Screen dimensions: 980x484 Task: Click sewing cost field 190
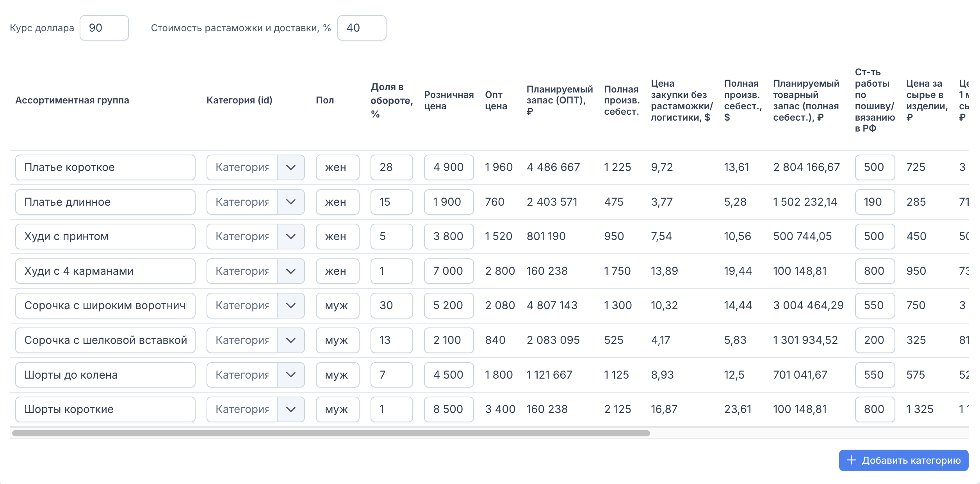[x=875, y=202]
